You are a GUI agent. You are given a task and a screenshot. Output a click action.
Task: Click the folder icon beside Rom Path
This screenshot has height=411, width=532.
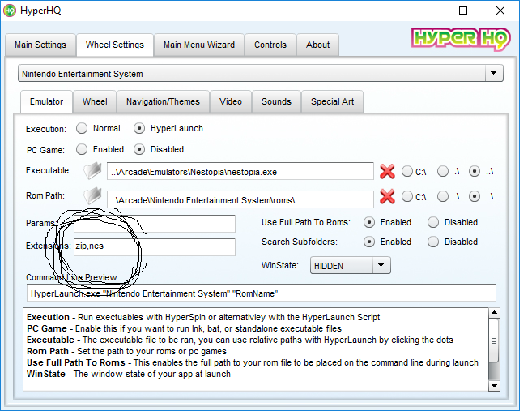coord(93,197)
